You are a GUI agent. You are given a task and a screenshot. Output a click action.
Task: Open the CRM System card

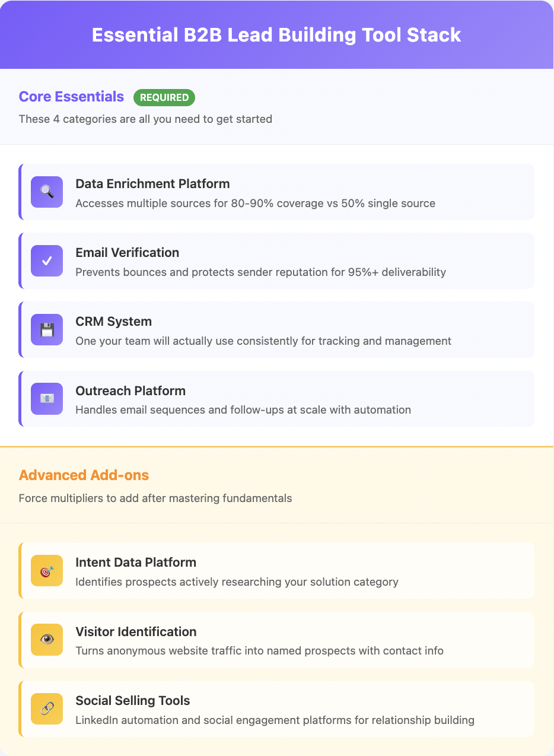pos(277,329)
